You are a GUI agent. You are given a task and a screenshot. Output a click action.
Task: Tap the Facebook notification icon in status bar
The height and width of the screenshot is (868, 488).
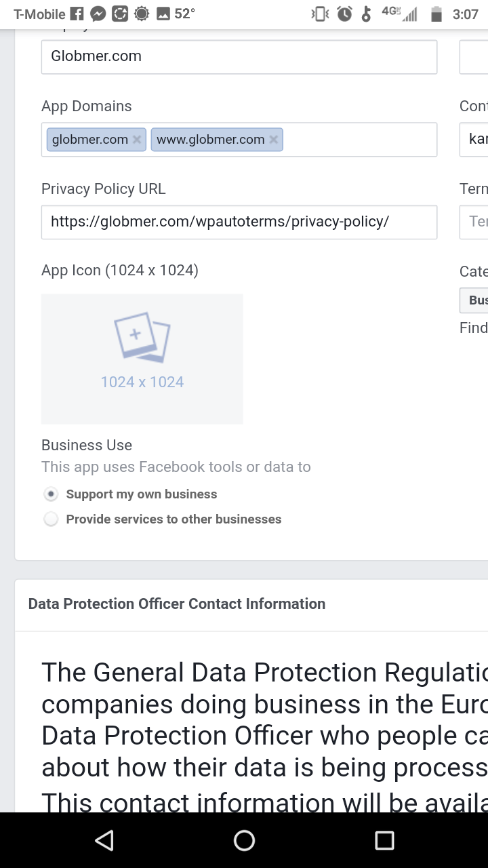77,14
